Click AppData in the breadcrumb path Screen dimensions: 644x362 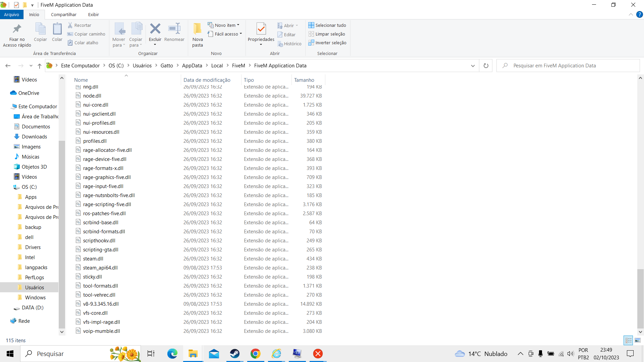pos(192,66)
